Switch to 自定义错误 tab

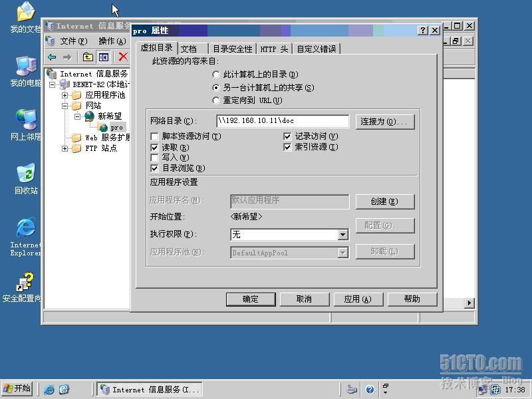(x=317, y=49)
